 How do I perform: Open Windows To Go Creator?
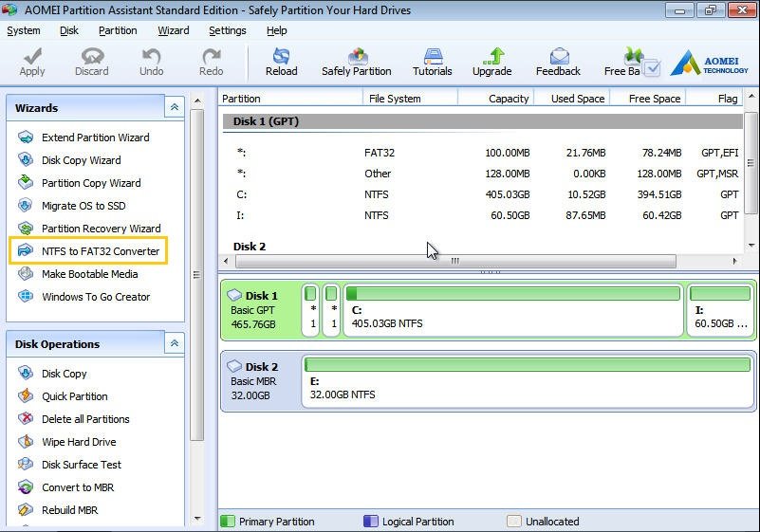pyautogui.click(x=96, y=297)
